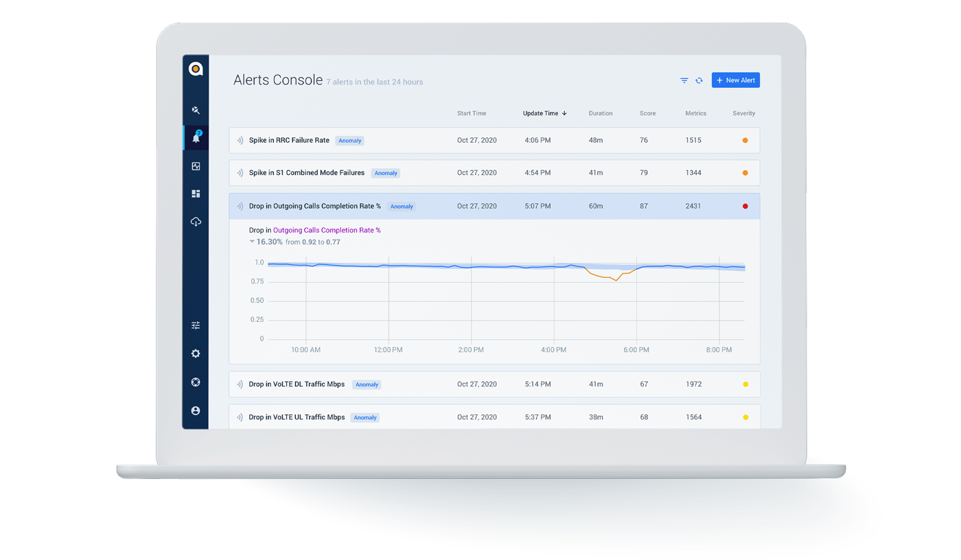The width and height of the screenshot is (961, 560).
Task: Click the 16.30% drop indicator arrow
Action: pos(252,242)
